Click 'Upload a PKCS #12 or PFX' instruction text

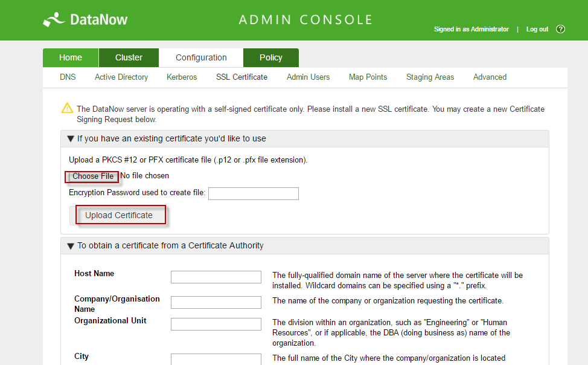click(x=188, y=160)
